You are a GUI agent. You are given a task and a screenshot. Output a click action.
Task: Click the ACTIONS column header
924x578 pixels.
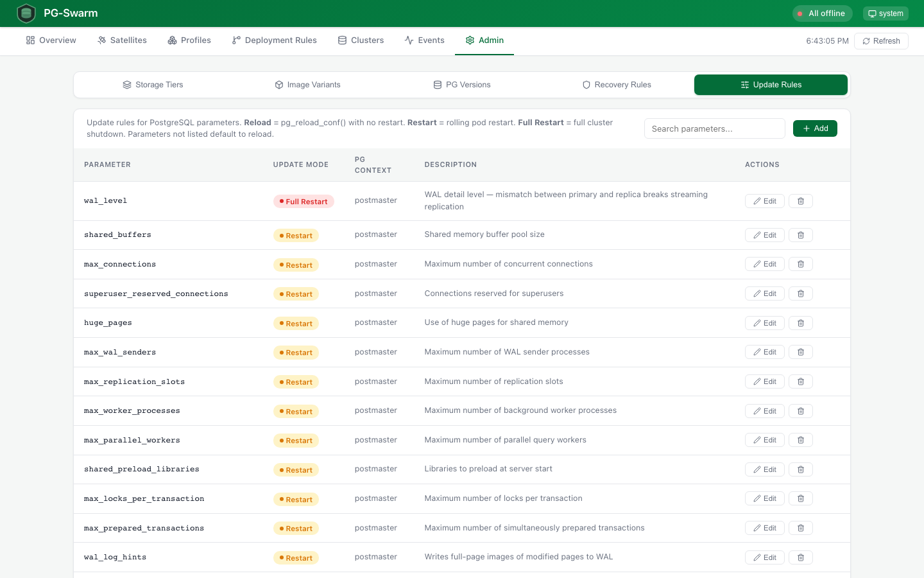click(762, 165)
